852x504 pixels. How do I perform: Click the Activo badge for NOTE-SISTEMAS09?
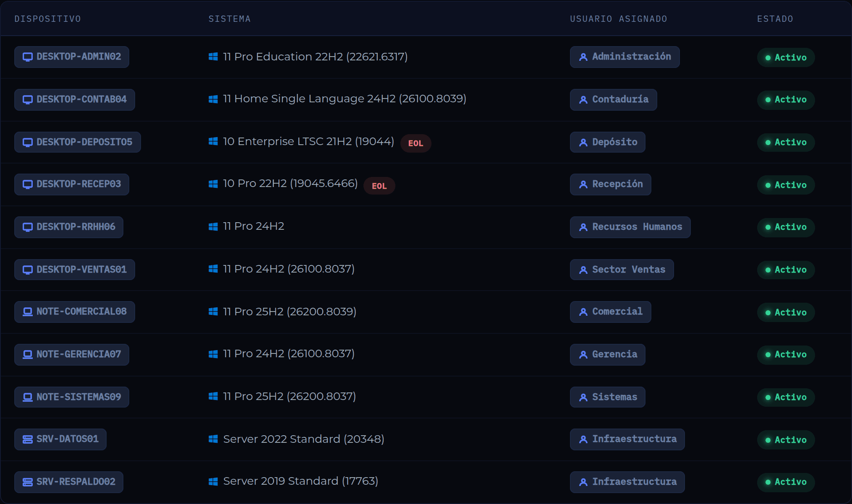pos(786,397)
